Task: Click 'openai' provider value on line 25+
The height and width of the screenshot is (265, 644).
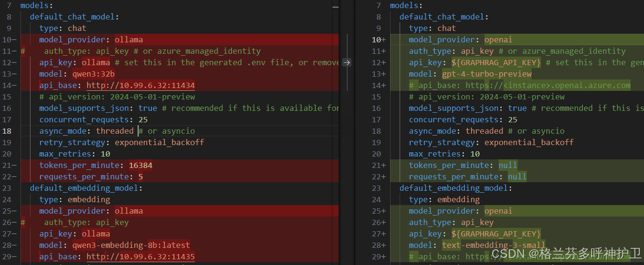Action: pyautogui.click(x=498, y=211)
